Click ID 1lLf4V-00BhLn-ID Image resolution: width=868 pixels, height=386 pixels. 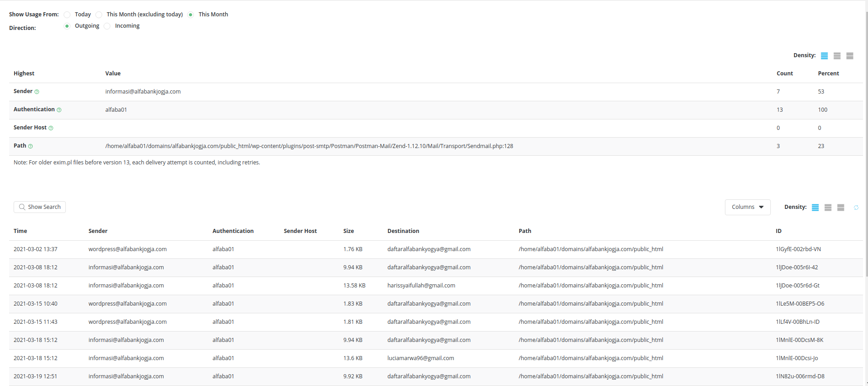coord(798,322)
